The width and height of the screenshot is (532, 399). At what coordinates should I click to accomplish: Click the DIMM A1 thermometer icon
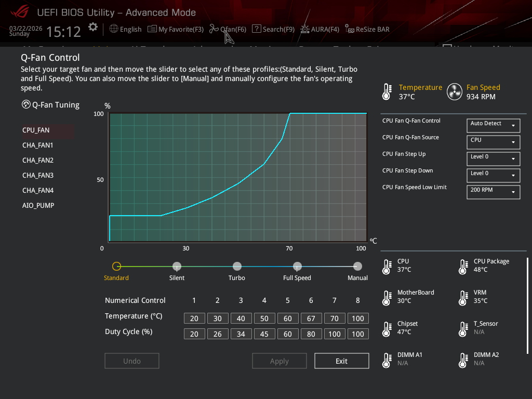(387, 361)
